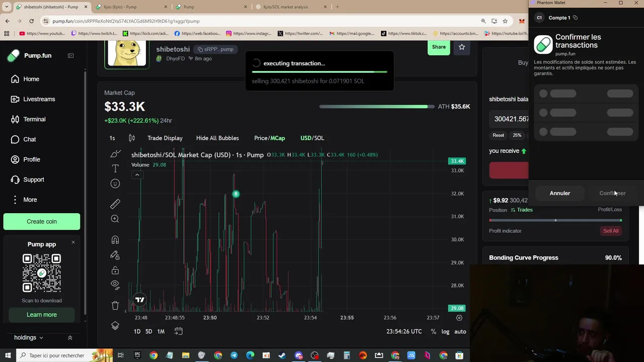Expand the holdings panel double-chevron
This screenshot has width=644, height=362.
(x=70, y=338)
